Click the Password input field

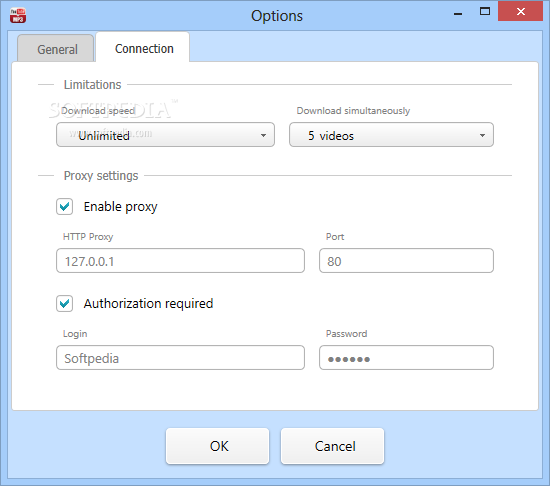tap(406, 358)
